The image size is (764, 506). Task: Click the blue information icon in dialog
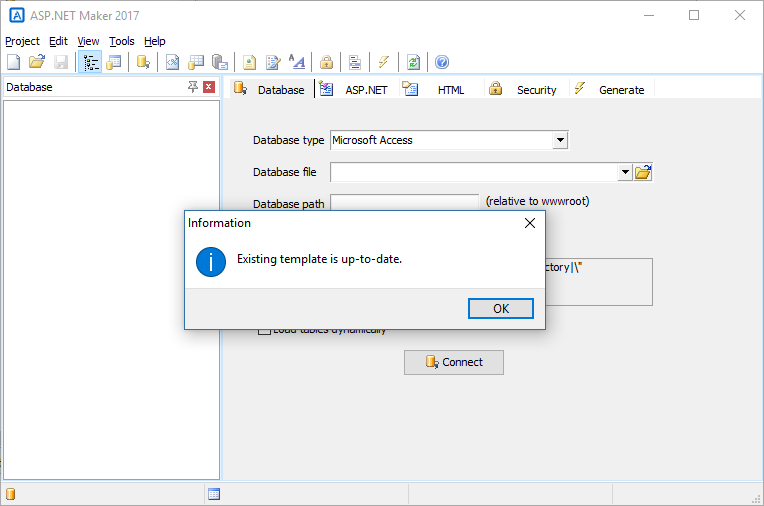click(211, 262)
